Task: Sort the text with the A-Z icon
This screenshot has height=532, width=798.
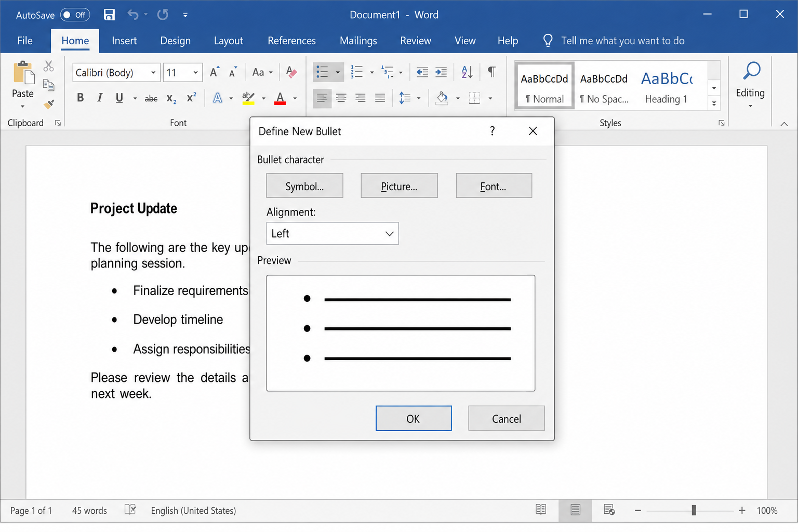Action: click(x=467, y=72)
